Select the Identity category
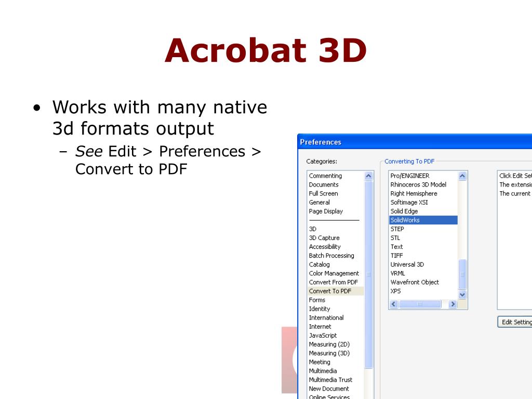 point(320,309)
